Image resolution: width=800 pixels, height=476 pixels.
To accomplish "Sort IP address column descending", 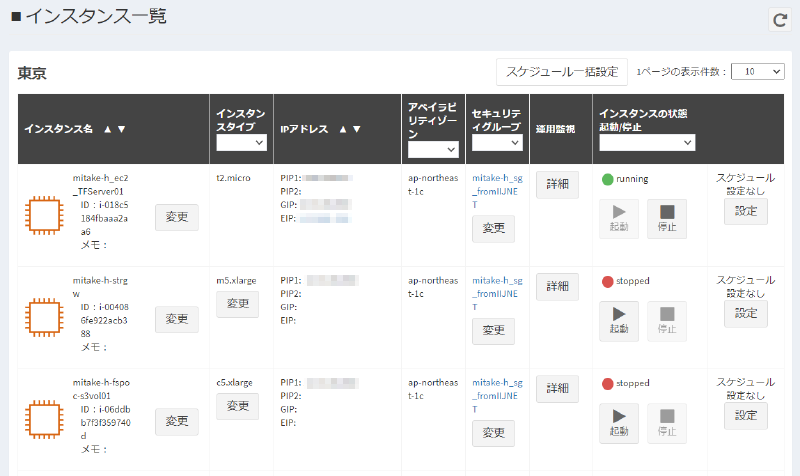I will [356, 129].
